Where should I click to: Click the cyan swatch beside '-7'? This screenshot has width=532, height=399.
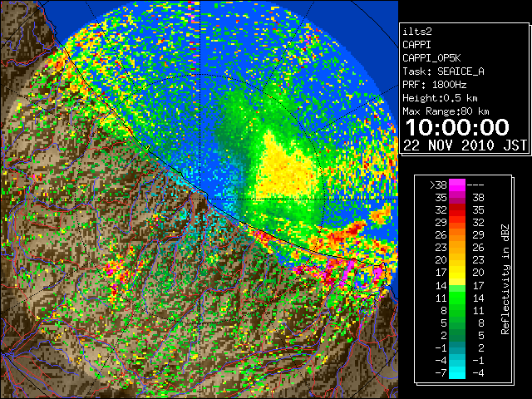pyautogui.click(x=457, y=372)
